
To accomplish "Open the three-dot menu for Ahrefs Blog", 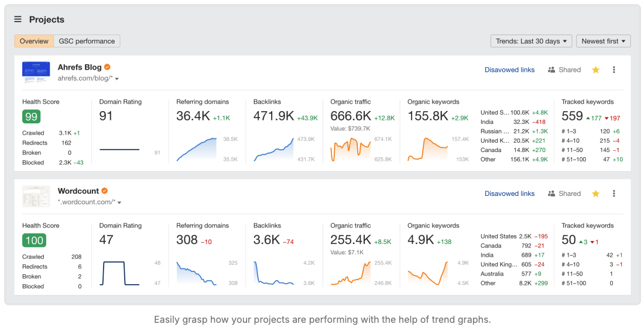I will click(614, 70).
